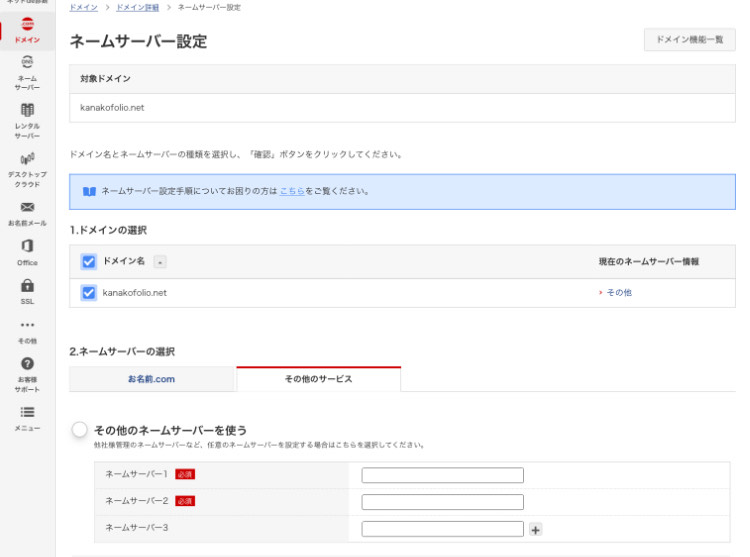The width and height of the screenshot is (750, 557).
Task: Open お名前メール envelope icon
Action: [27, 213]
